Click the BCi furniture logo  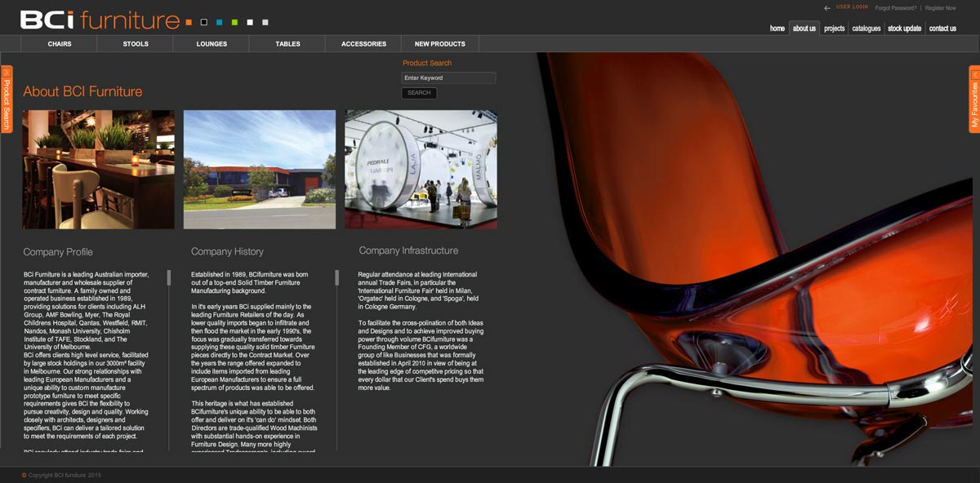coord(100,20)
